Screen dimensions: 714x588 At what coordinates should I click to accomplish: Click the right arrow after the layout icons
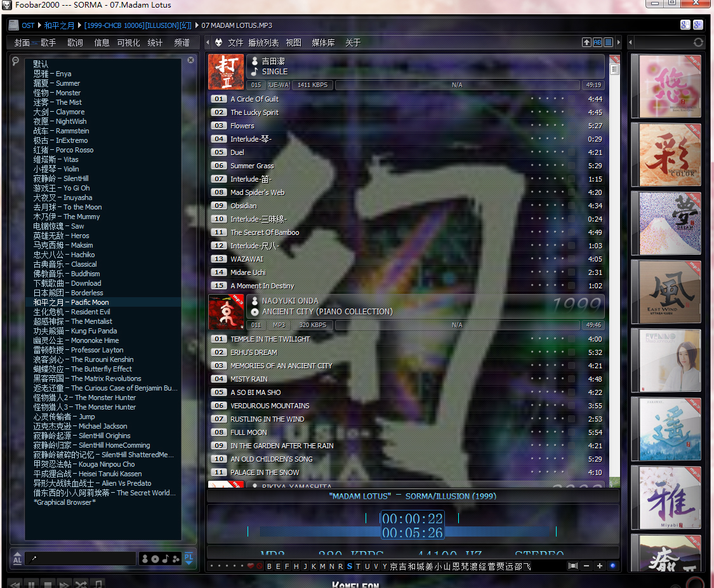pyautogui.click(x=618, y=43)
